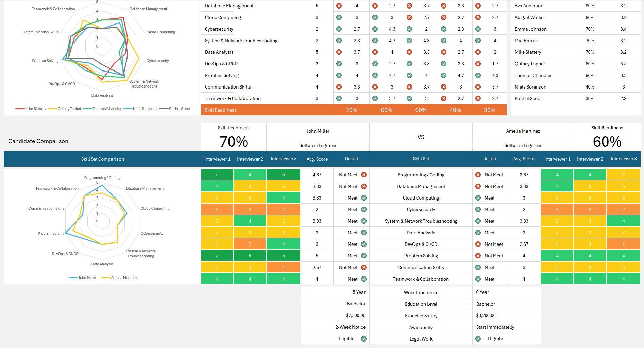Click Amelia Martinez in the comparison radar chart legend
This screenshot has height=348, width=644.
(x=119, y=278)
